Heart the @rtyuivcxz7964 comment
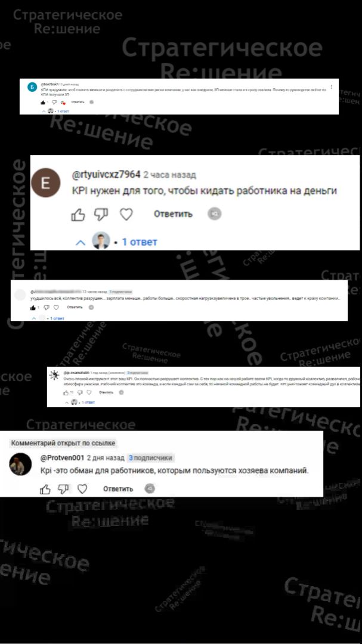The image size is (362, 644). click(x=126, y=215)
